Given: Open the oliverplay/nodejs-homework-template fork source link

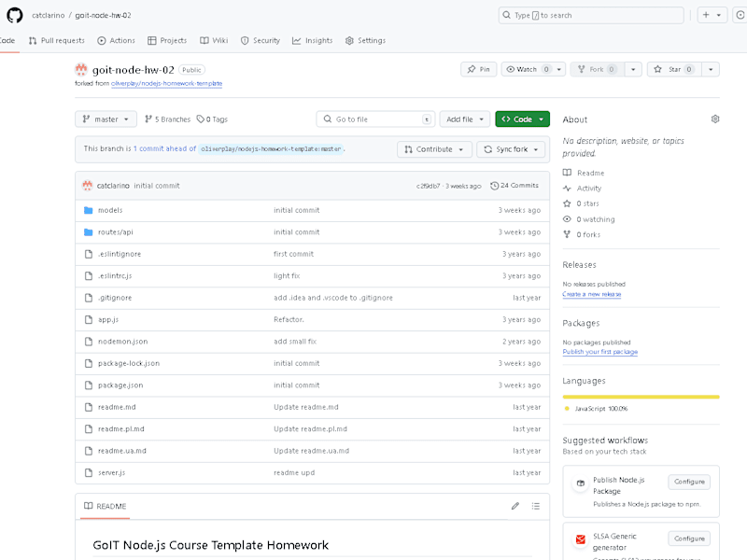Looking at the screenshot, I should pos(167,83).
